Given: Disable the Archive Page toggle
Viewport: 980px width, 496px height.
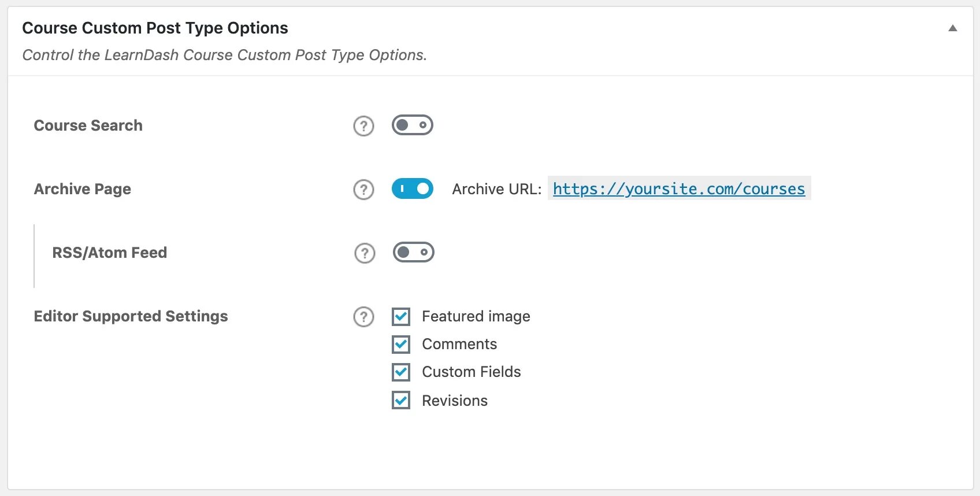Looking at the screenshot, I should (413, 188).
